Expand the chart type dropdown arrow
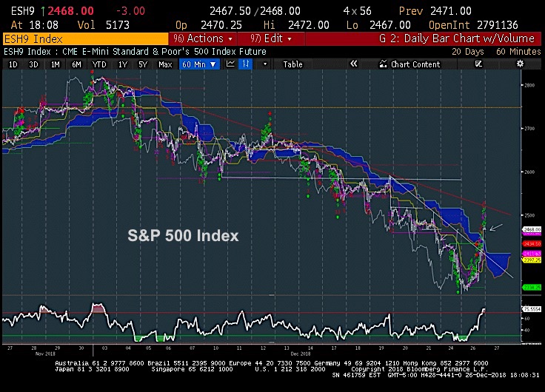Screen dimensions: 545x392 (x=265, y=64)
